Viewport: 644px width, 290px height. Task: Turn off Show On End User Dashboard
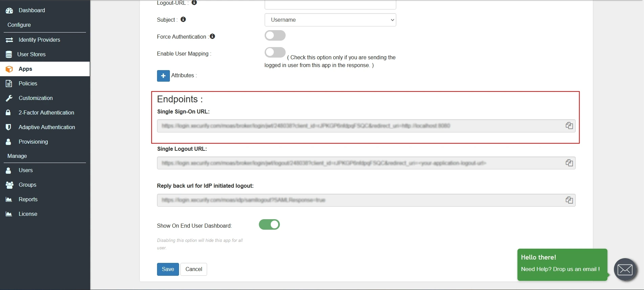(x=269, y=224)
